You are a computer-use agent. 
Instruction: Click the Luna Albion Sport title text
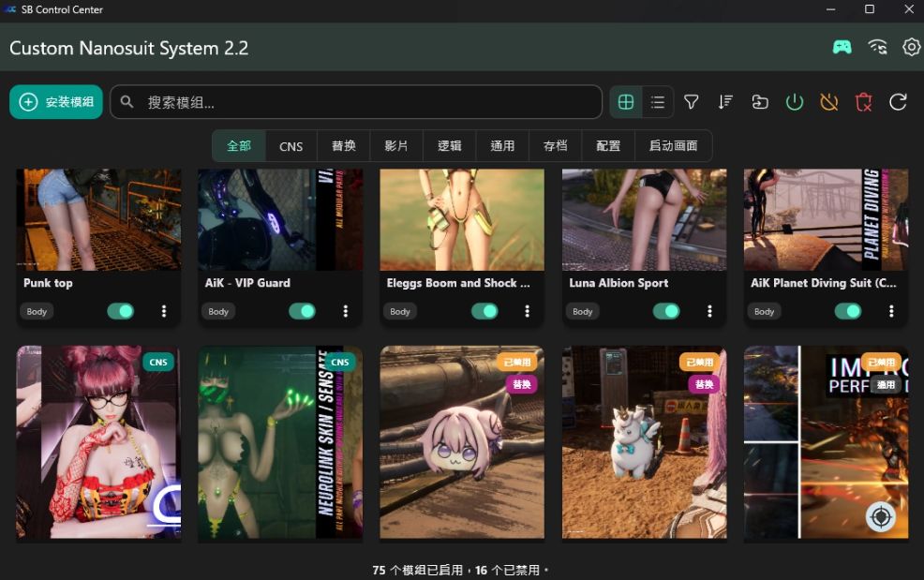618,283
